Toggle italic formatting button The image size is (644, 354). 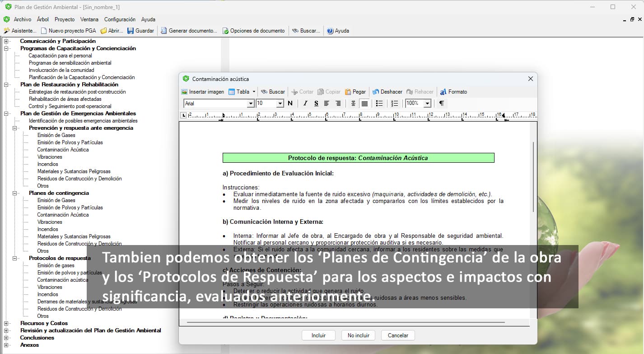click(305, 104)
